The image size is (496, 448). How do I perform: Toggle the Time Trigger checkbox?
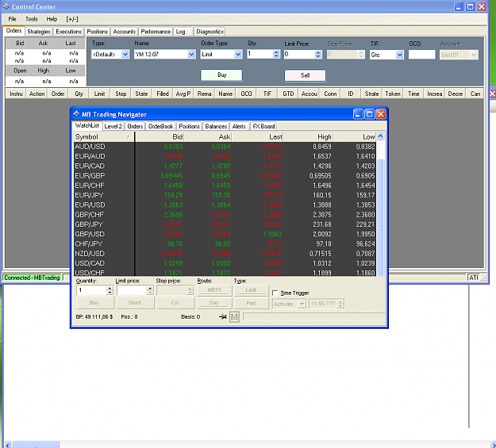[x=275, y=293]
